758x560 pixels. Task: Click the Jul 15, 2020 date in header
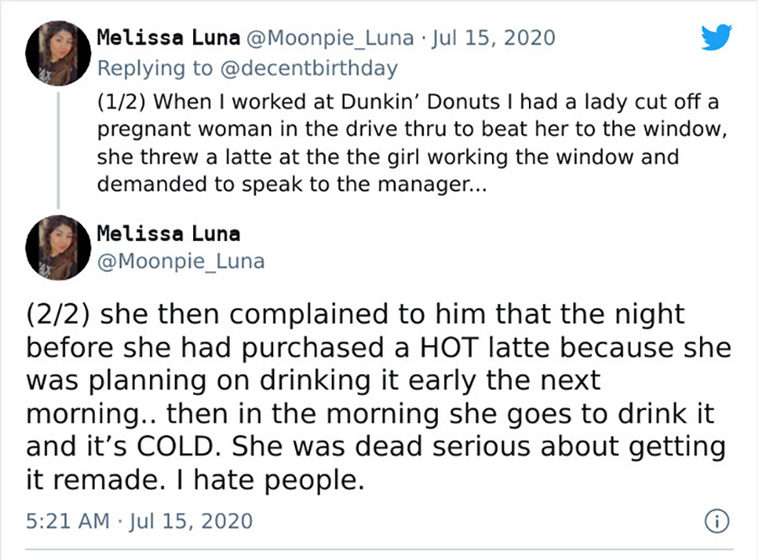494,38
